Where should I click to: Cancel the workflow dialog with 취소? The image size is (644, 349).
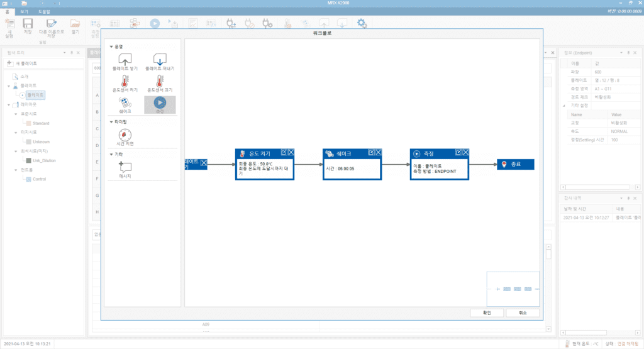(522, 313)
